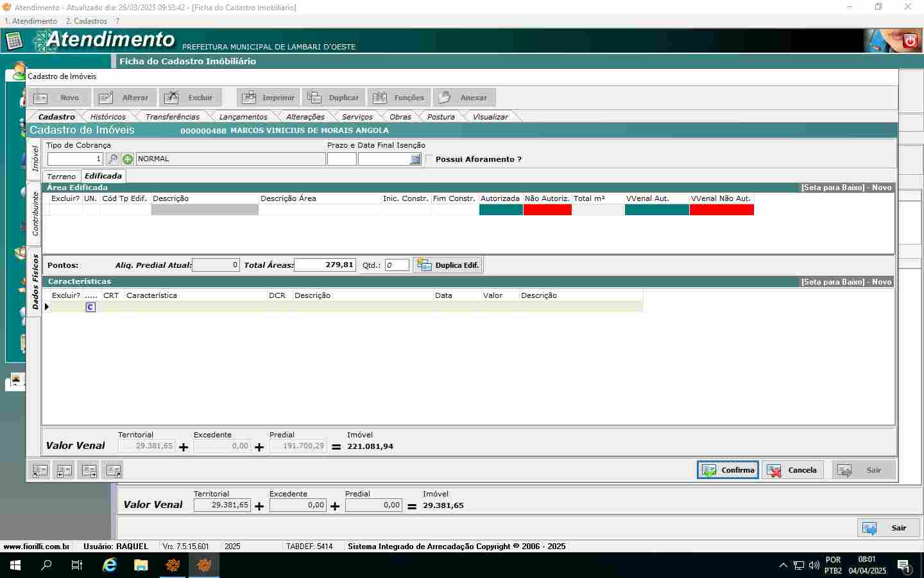Select the vertical Contribuinte tab
The image size is (924, 578).
[x=35, y=214]
